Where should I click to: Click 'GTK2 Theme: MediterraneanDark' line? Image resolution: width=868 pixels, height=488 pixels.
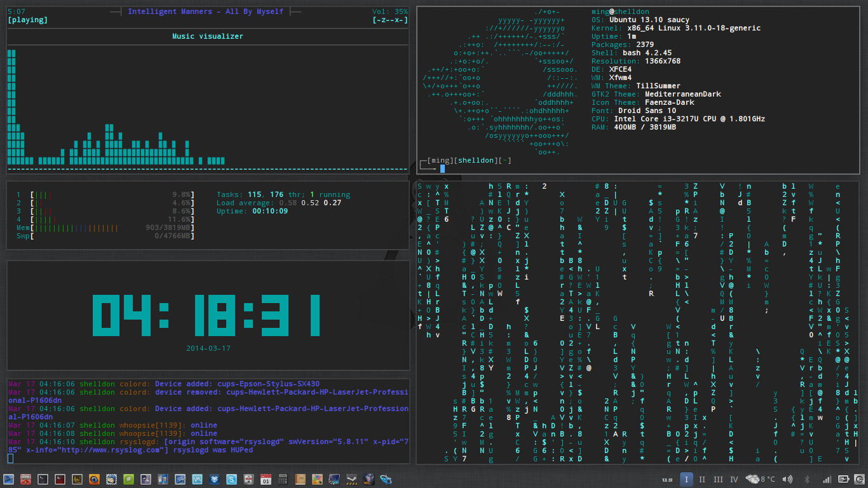click(x=656, y=94)
